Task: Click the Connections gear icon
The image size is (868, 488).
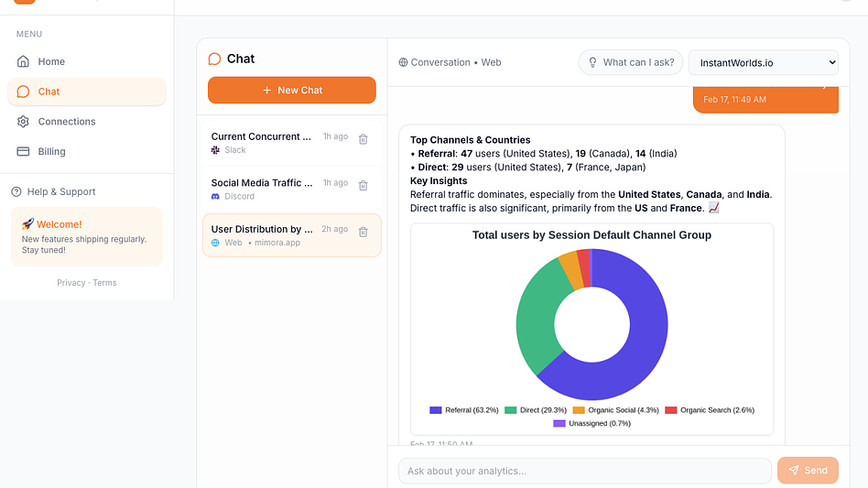Action: [23, 121]
